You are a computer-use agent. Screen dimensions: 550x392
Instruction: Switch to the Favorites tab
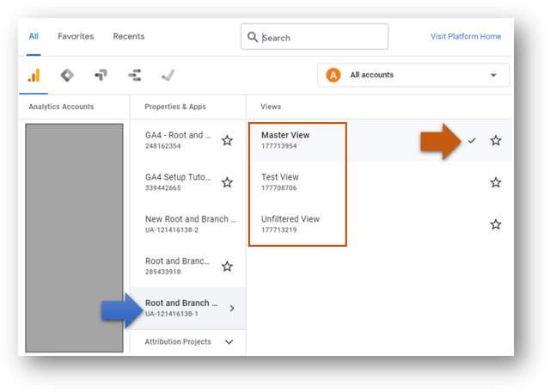(x=76, y=36)
